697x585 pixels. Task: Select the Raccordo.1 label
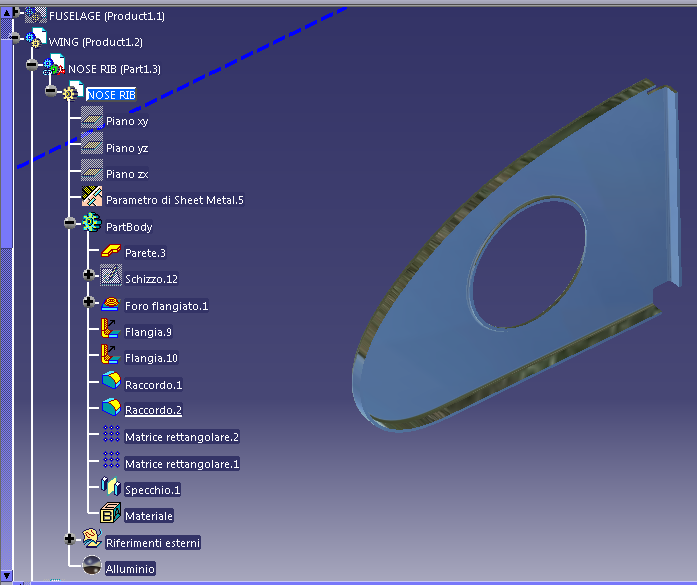coord(153,385)
